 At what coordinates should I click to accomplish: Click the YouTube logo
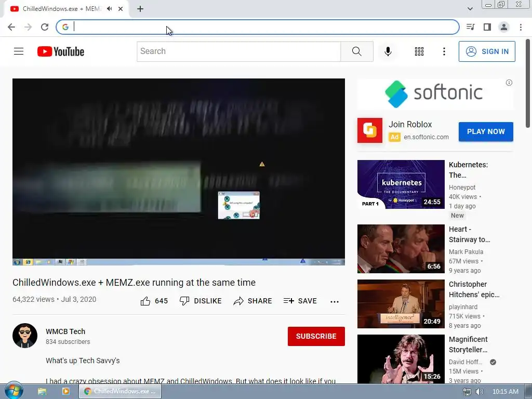(x=61, y=51)
